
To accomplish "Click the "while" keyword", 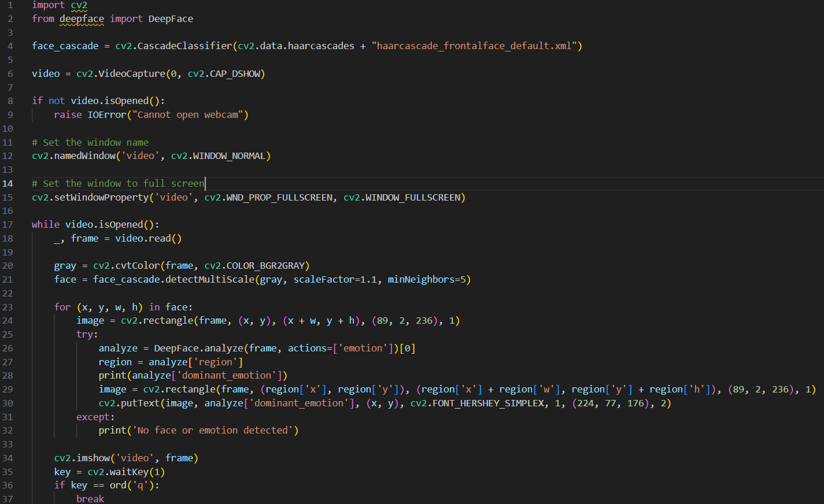I will click(46, 224).
